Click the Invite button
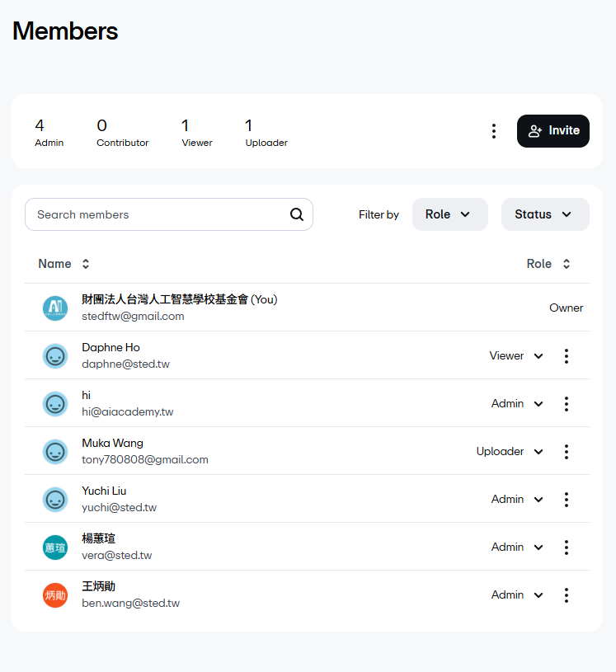 click(553, 131)
